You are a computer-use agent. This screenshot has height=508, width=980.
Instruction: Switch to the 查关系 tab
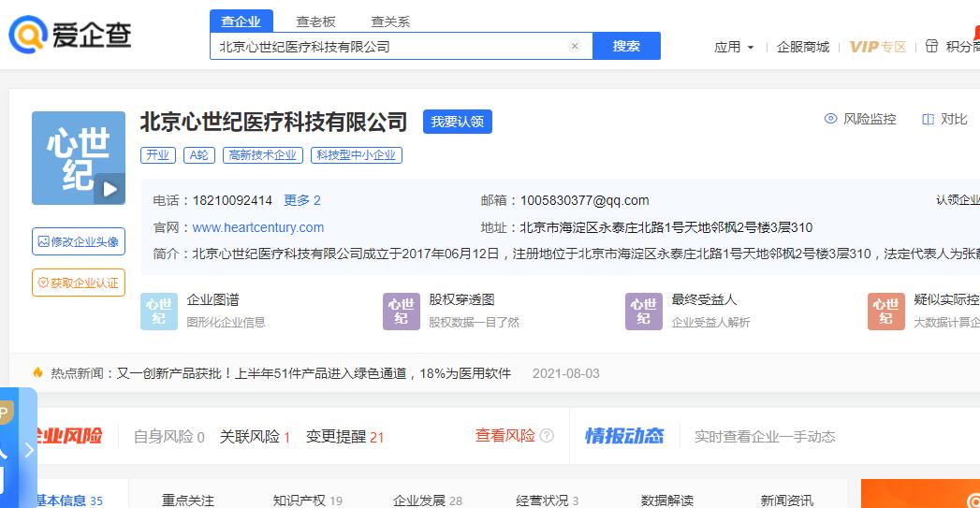coord(390,22)
